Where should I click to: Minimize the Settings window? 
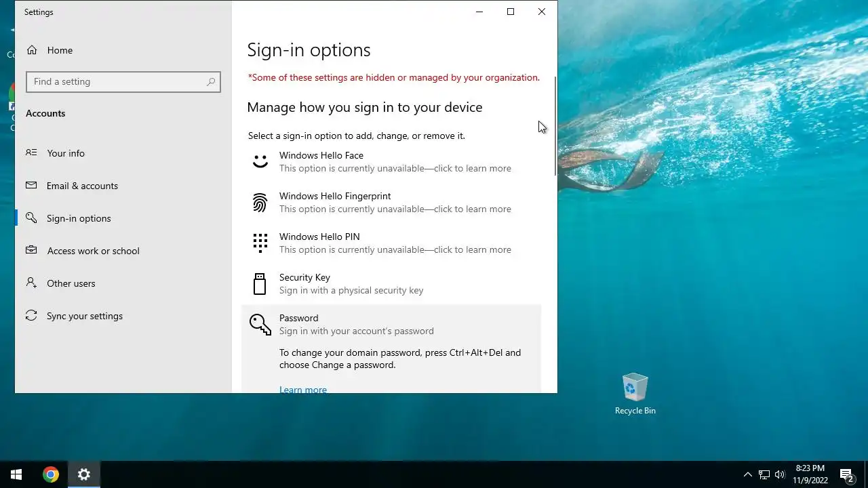(479, 12)
